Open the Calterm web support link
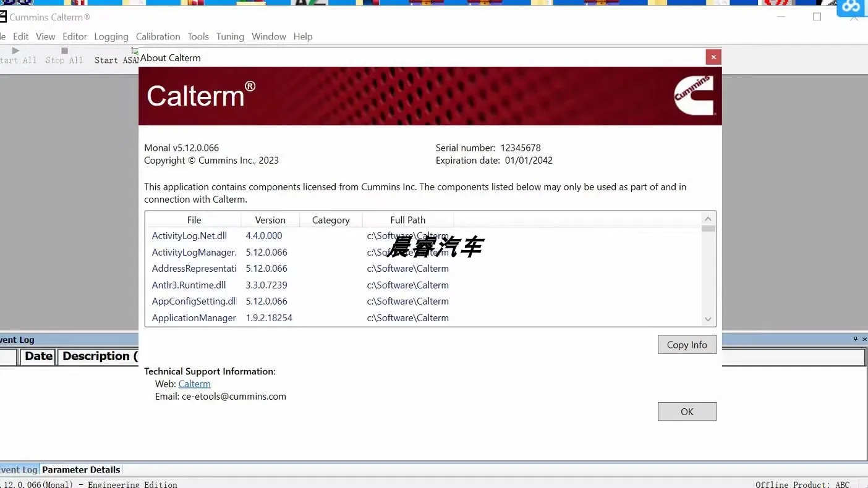868x488 pixels. [x=194, y=384]
